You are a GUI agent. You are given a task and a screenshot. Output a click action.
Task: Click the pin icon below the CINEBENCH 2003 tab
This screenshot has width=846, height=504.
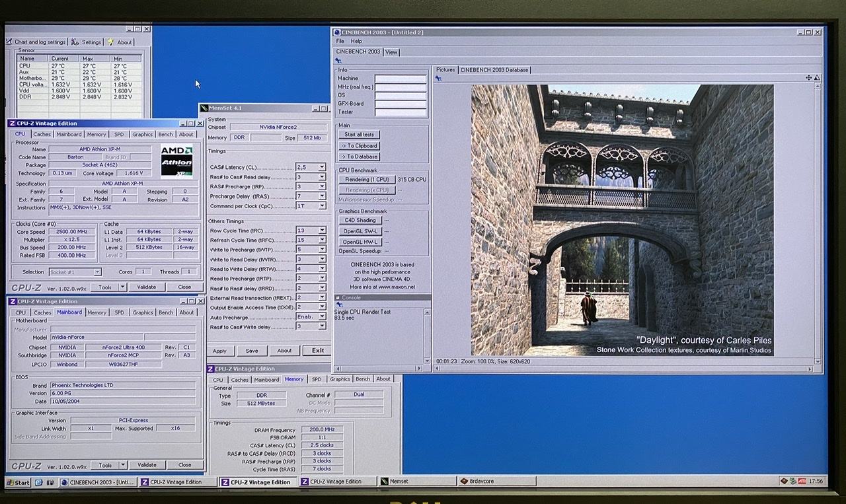click(338, 60)
